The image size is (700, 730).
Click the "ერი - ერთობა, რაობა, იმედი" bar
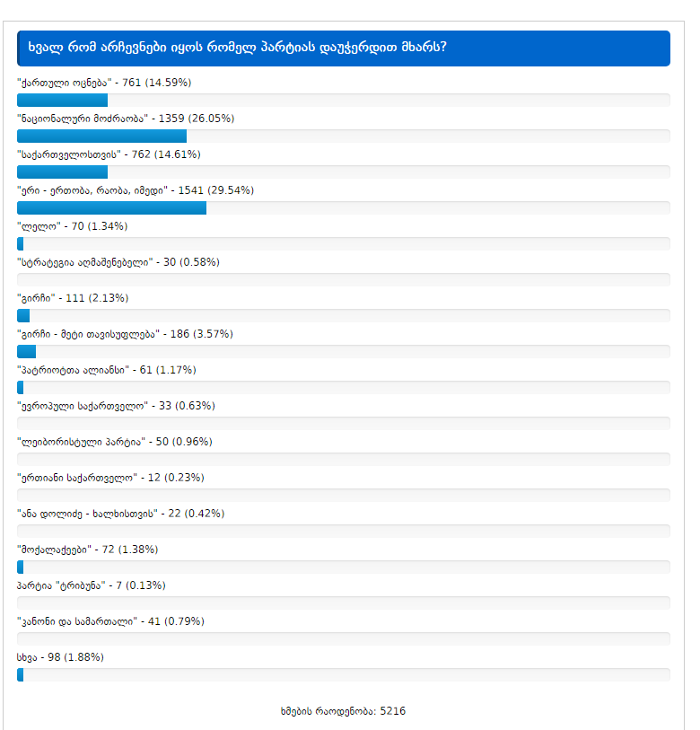[x=111, y=207]
